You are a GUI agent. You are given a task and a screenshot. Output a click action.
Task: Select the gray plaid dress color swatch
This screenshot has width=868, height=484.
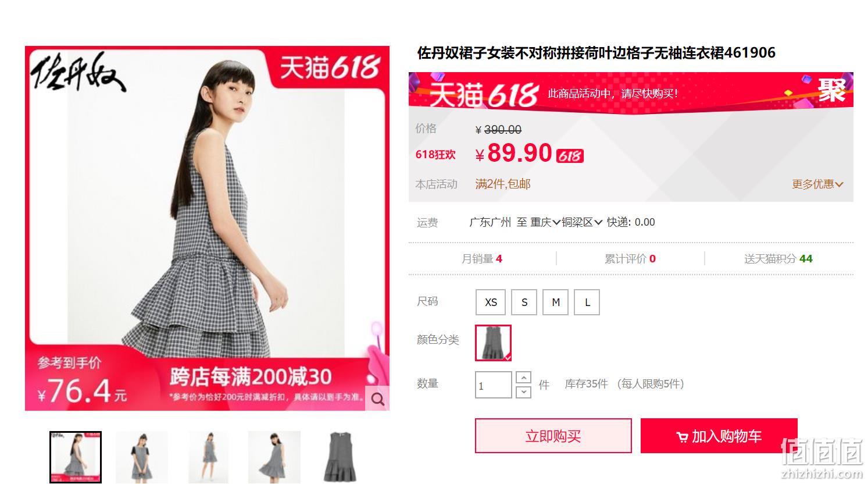pyautogui.click(x=493, y=343)
